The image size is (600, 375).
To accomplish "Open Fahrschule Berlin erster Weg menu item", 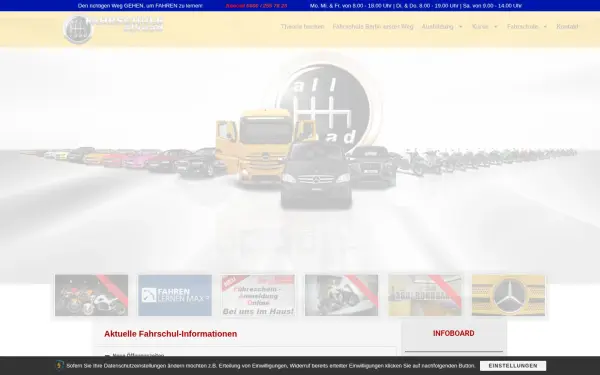I will (x=373, y=27).
